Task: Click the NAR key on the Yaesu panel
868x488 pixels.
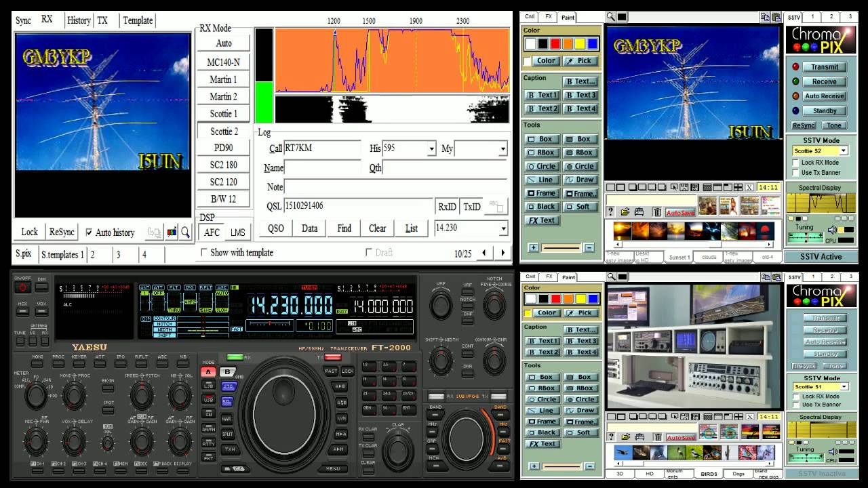Action: click(227, 419)
